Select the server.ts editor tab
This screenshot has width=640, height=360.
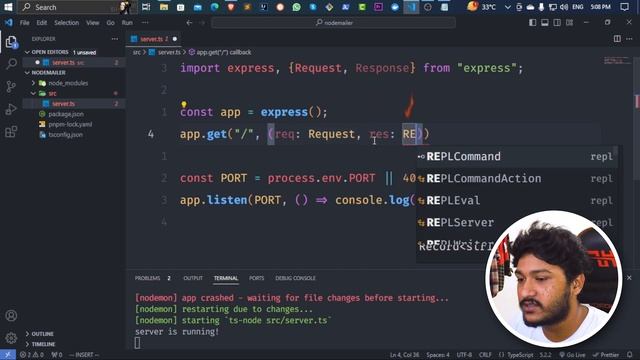[154, 39]
